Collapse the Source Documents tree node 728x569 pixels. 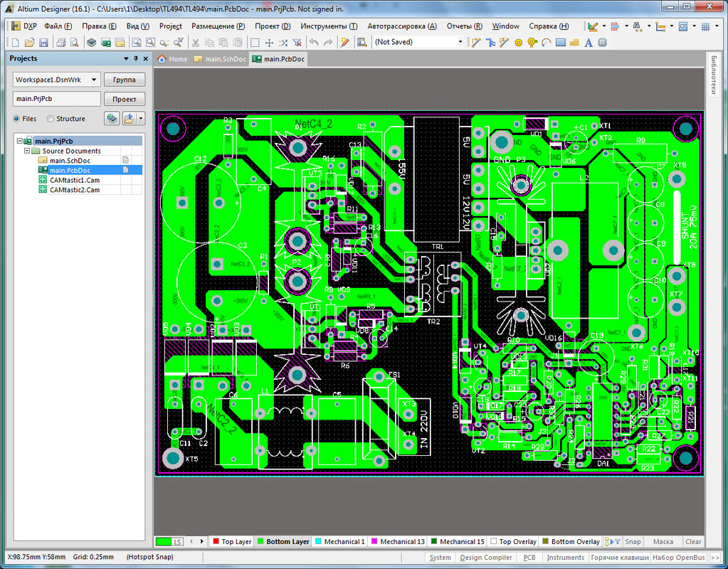click(x=27, y=151)
